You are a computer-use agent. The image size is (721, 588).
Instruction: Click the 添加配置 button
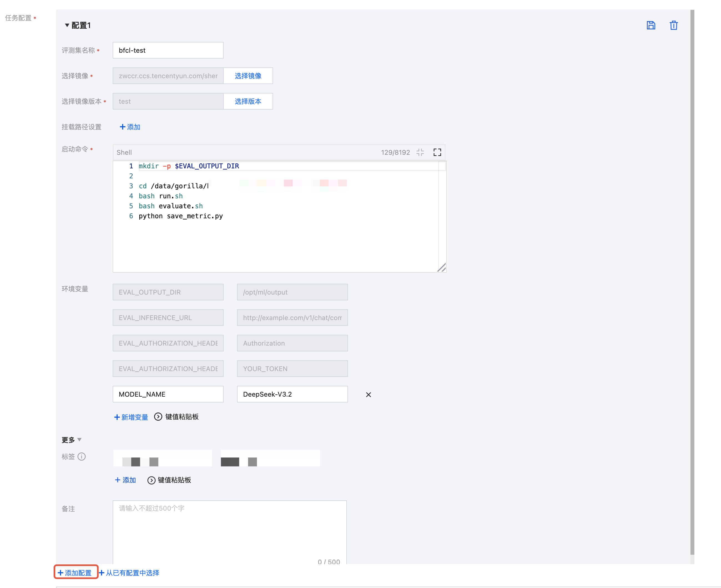point(75,573)
